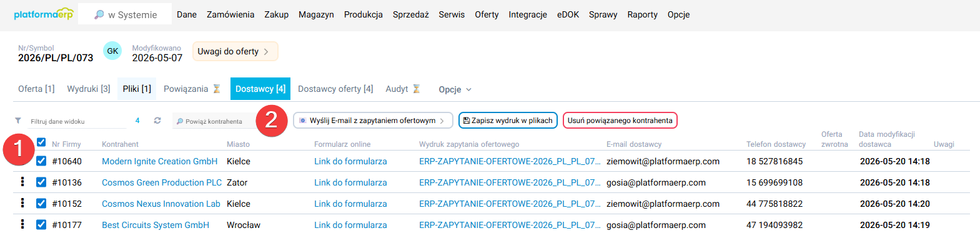
Task: Click email gosia@platformaerp.com in row #10136
Action: [656, 182]
